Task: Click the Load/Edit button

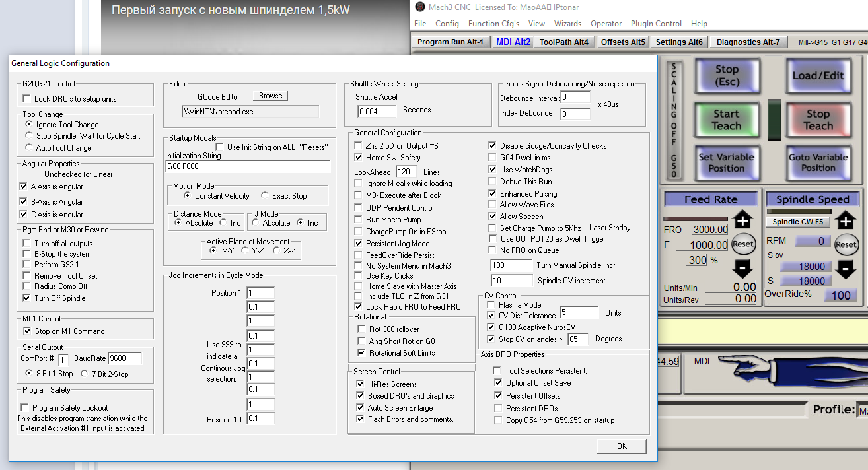Action: coord(818,75)
